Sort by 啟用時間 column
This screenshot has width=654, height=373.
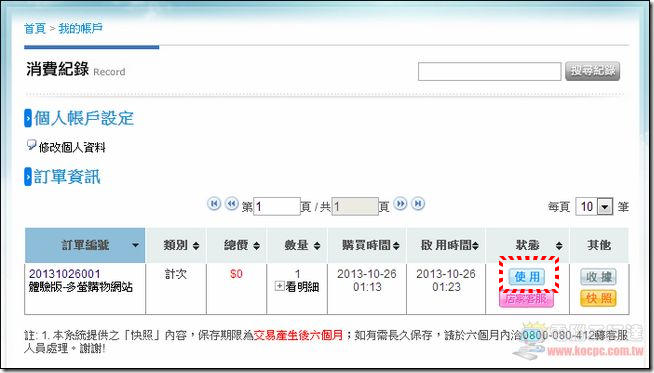[475, 246]
